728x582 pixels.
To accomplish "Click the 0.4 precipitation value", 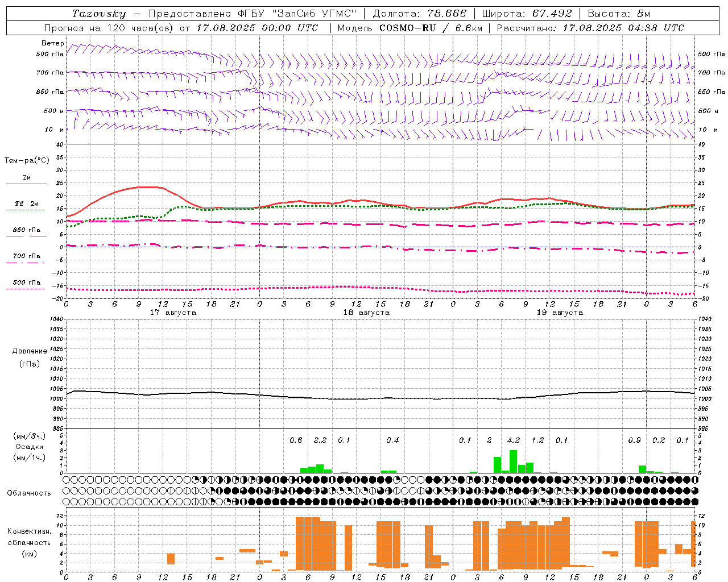I will pyautogui.click(x=392, y=440).
